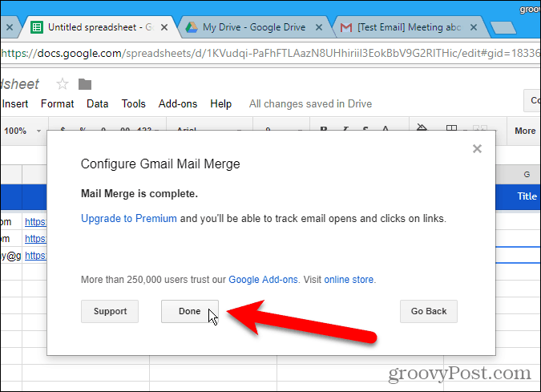The height and width of the screenshot is (392, 541).
Task: Click the Done button in the dialog
Action: point(190,311)
